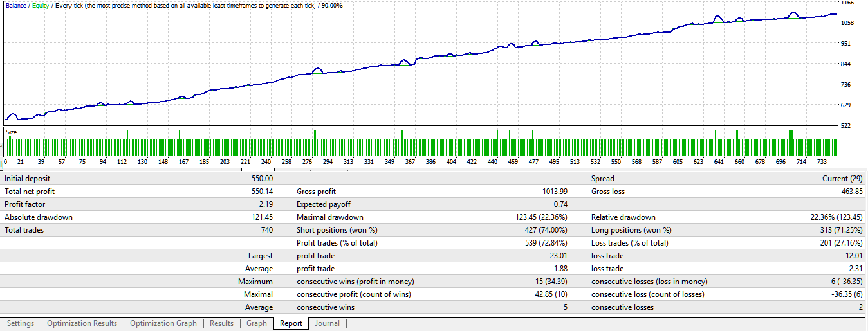The width and height of the screenshot is (868, 331).
Task: Open the Optimization Graph tab
Action: coord(163,323)
